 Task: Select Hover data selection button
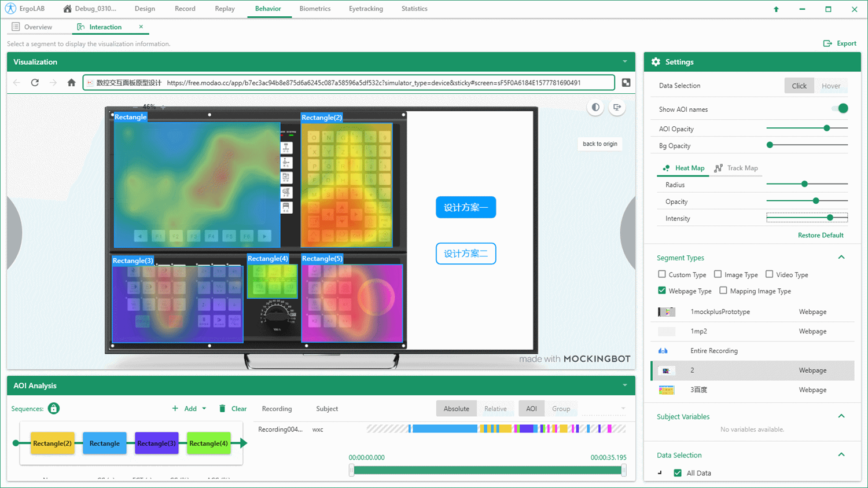point(830,86)
